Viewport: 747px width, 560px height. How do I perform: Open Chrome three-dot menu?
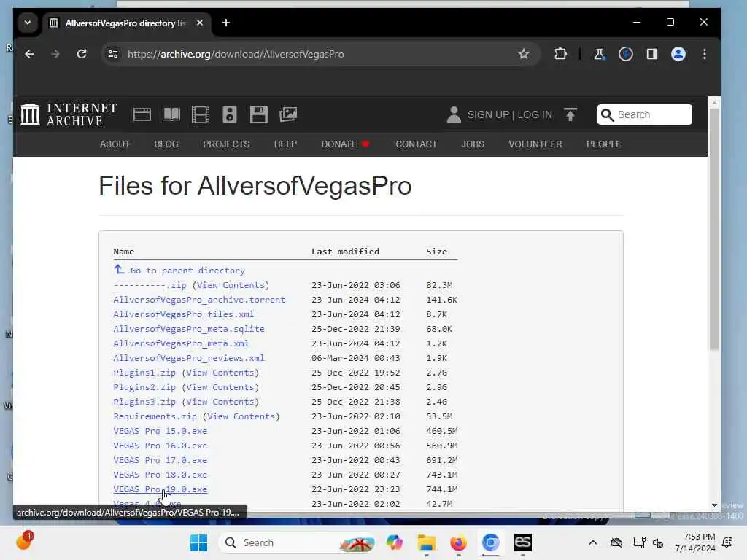point(705,54)
